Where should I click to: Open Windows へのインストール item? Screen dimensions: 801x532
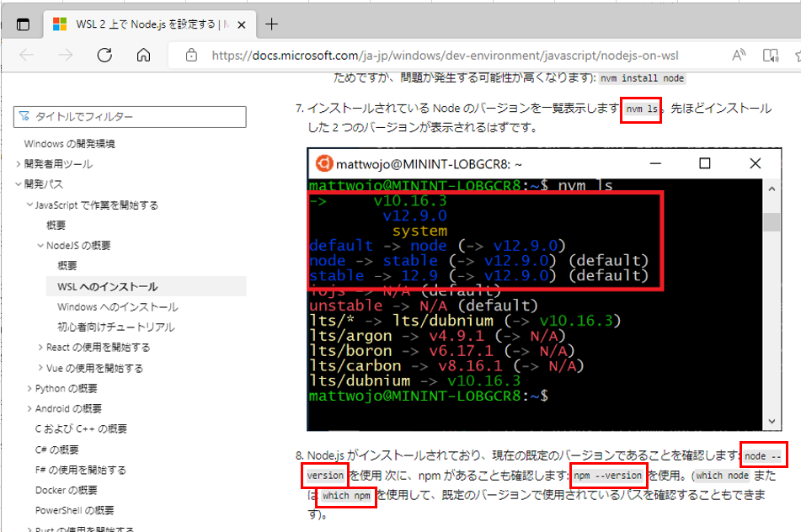point(117,307)
